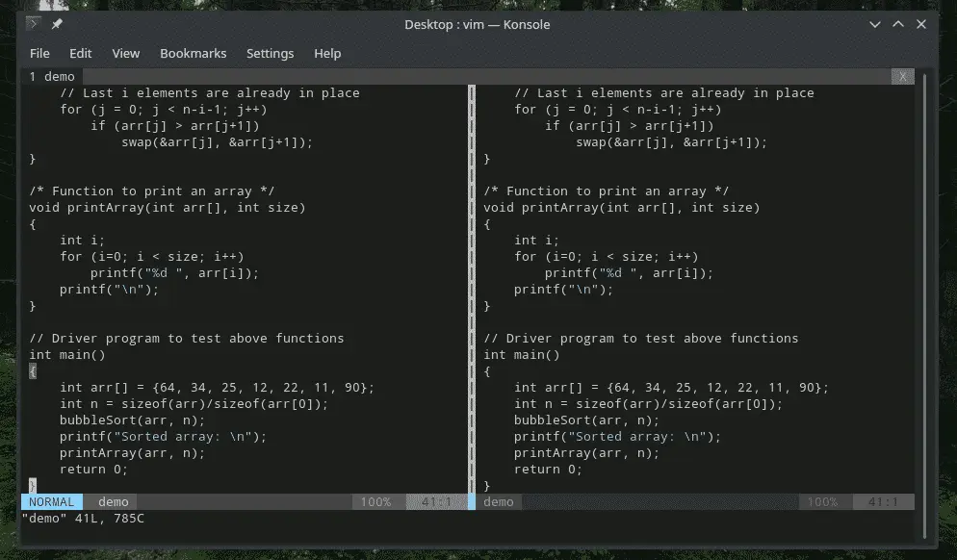Click 'demo' filename in right status line
957x560 pixels.
point(499,502)
